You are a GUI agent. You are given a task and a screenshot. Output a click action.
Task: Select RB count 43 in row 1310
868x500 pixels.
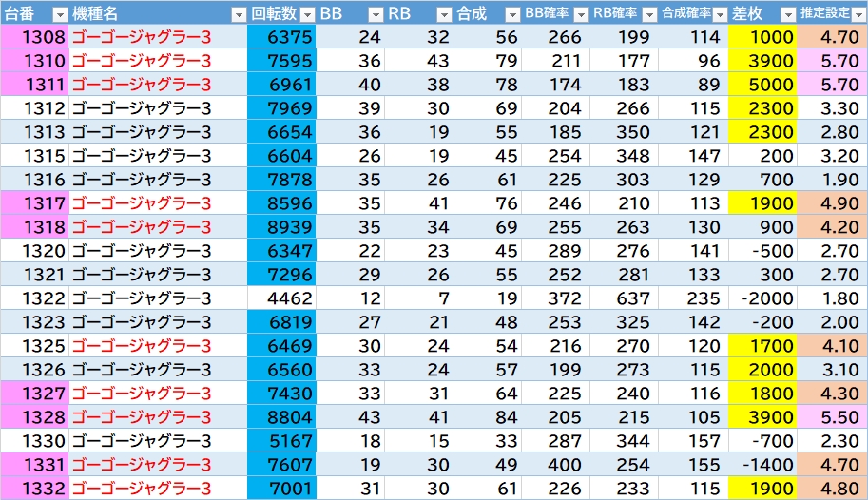tap(418, 60)
